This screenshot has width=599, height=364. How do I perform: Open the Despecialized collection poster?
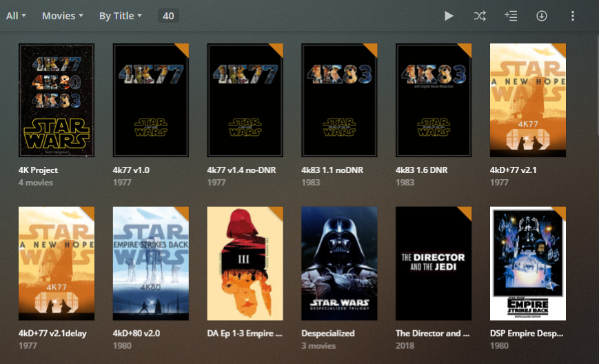(x=339, y=263)
